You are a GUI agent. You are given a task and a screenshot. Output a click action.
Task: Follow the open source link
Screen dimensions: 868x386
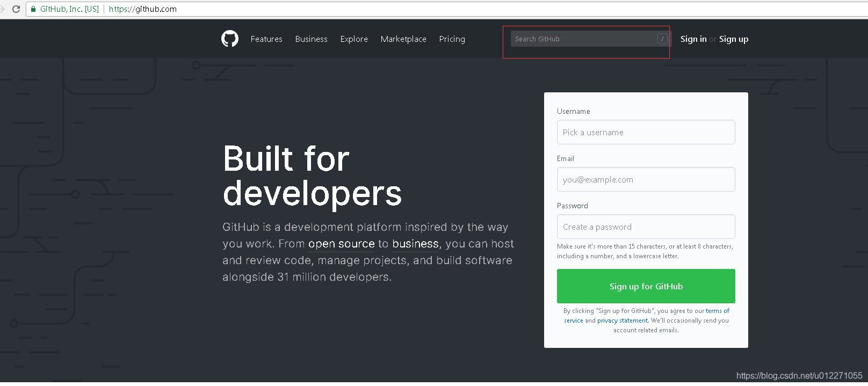pyautogui.click(x=342, y=244)
